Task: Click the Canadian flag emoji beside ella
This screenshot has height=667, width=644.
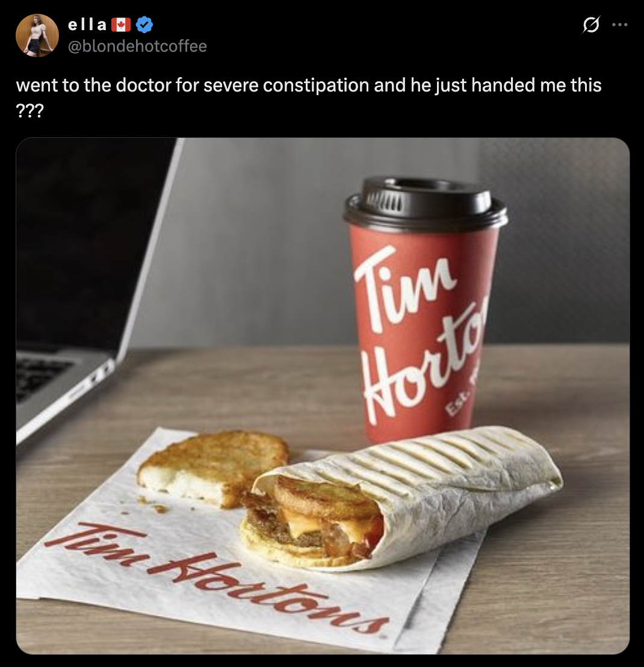Action: pyautogui.click(x=121, y=25)
